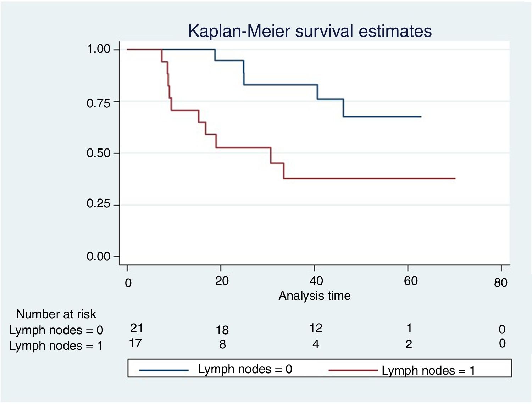This screenshot has height=404, width=532.
Task: Click the 0.25 y-axis tick label
Action: tap(98, 203)
